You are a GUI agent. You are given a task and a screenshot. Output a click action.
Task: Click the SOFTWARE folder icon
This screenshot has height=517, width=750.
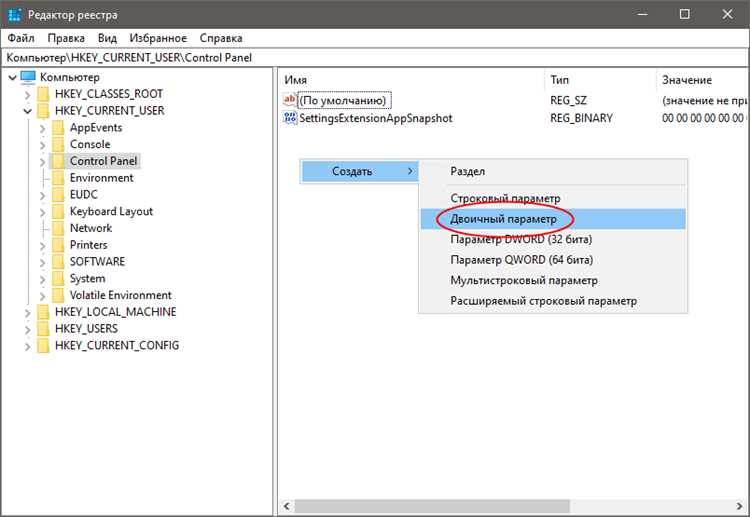58,262
